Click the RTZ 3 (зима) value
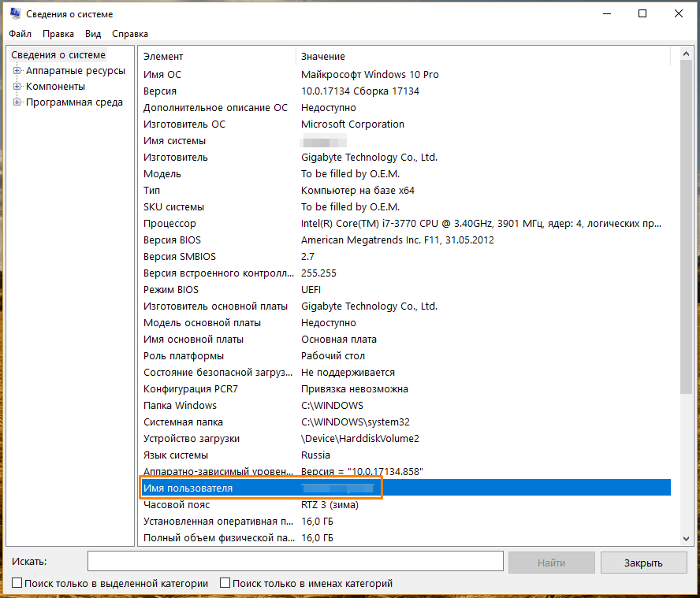 click(330, 505)
